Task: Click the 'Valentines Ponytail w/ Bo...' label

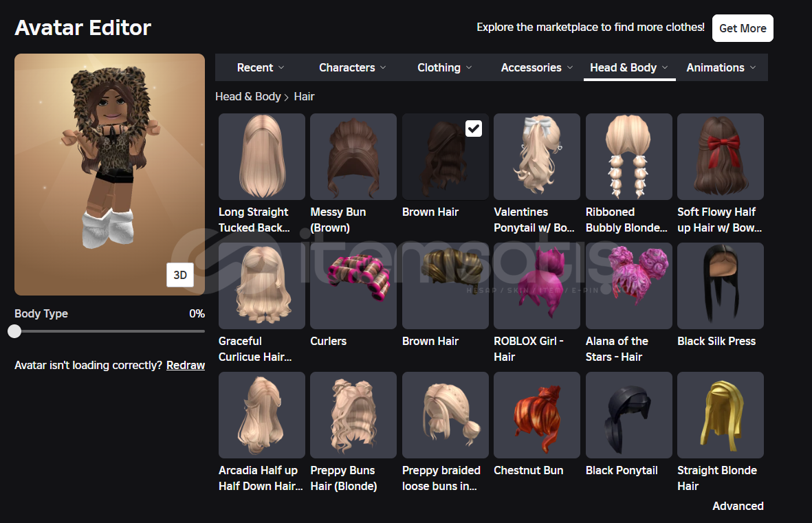Action: pos(534,219)
